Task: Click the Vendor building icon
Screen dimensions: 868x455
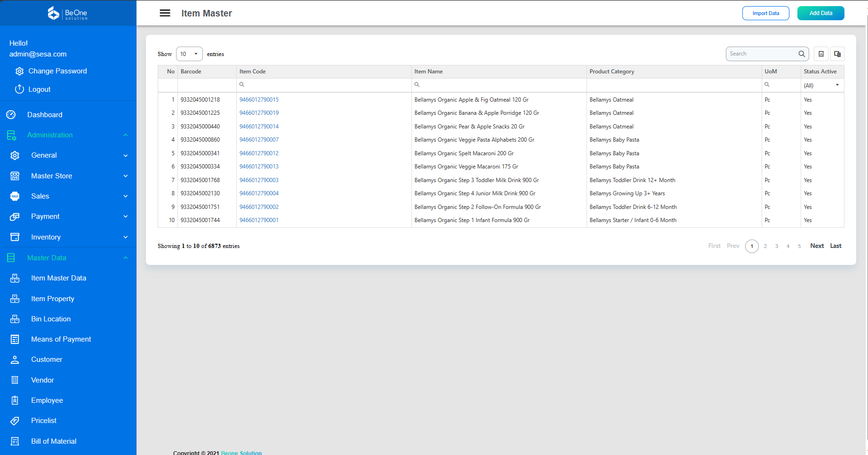Action: (15, 380)
